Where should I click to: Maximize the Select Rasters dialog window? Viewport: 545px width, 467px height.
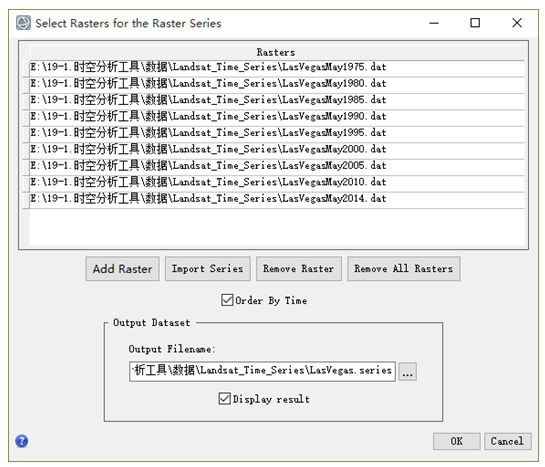[x=475, y=23]
